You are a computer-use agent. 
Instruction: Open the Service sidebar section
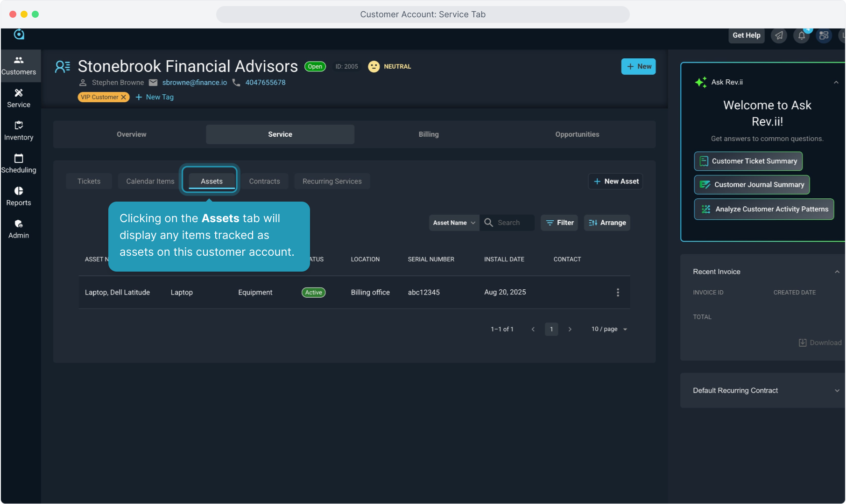(19, 98)
